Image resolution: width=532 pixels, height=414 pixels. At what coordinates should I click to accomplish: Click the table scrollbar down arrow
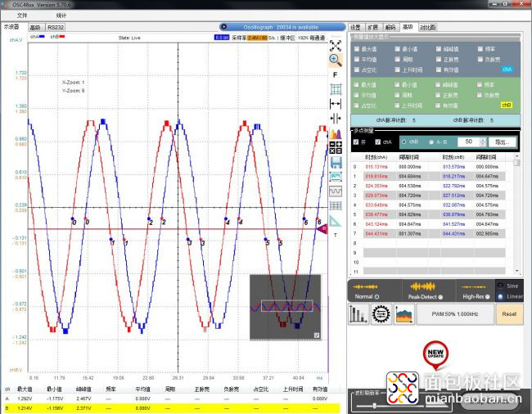pos(516,271)
